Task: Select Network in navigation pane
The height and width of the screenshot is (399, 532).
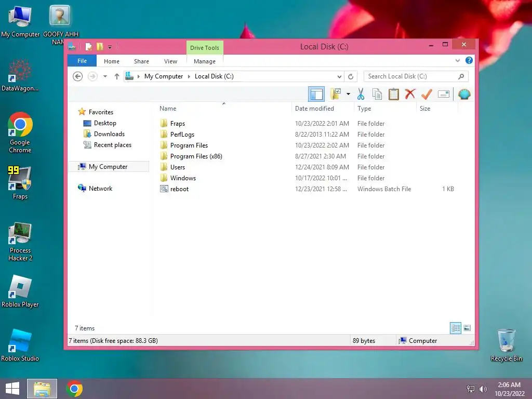Action: click(x=100, y=188)
